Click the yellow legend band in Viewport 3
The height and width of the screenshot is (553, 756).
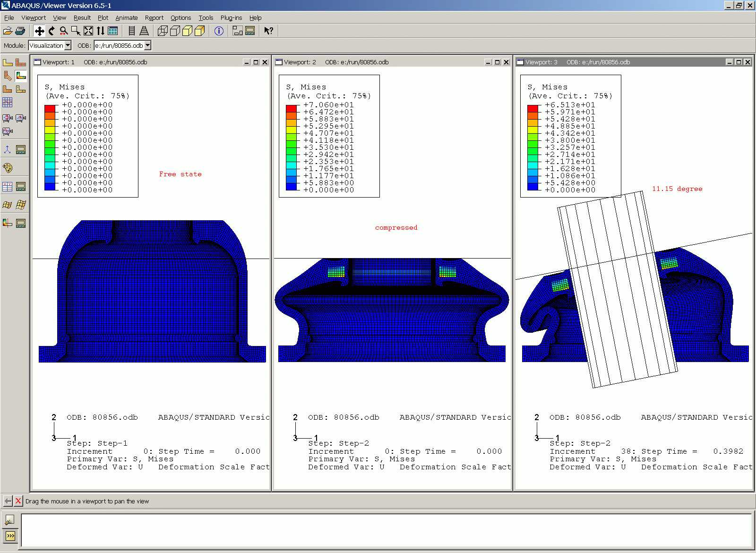click(x=533, y=130)
